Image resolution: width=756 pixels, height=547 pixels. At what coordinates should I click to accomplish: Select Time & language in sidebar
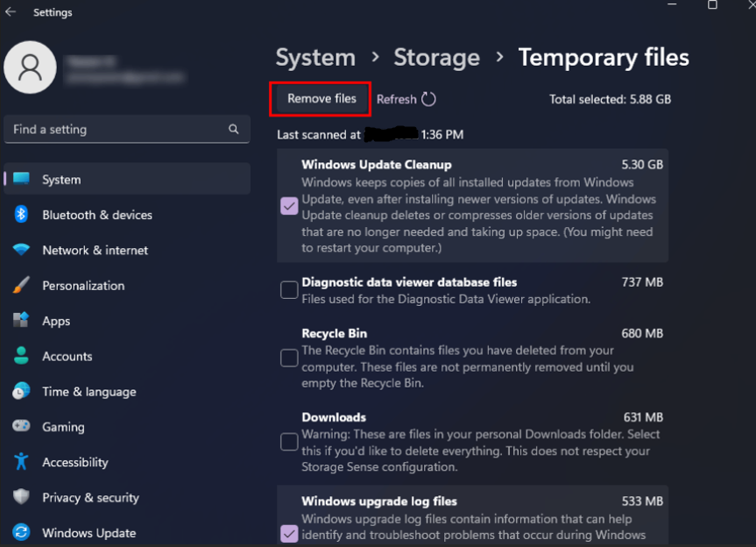127,391
